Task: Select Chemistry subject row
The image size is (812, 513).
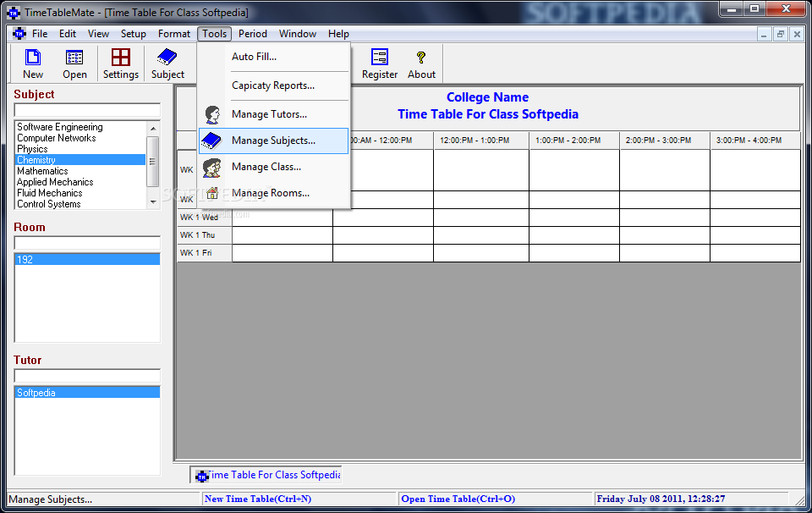Action: click(x=81, y=160)
